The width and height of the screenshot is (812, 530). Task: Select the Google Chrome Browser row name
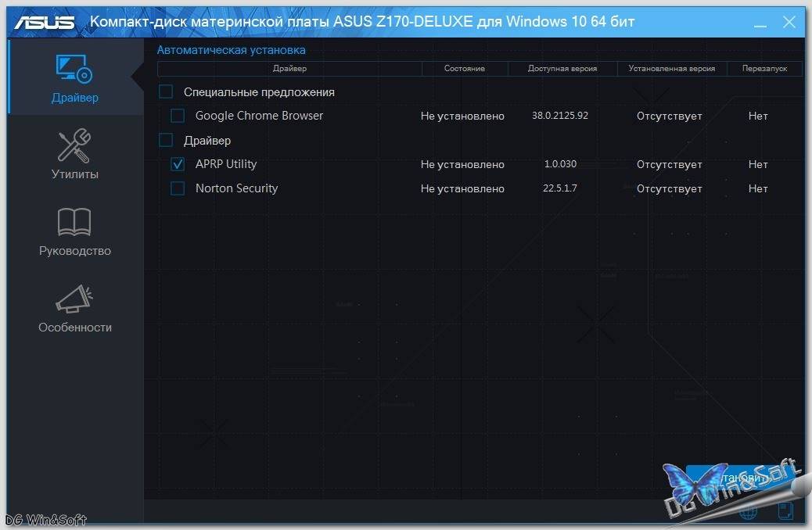pyautogui.click(x=259, y=116)
